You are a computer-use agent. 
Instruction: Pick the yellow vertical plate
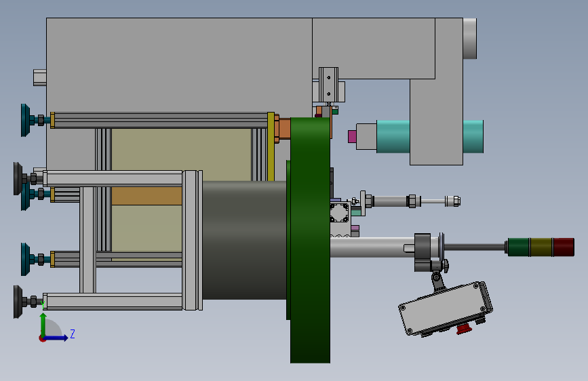click(271, 146)
